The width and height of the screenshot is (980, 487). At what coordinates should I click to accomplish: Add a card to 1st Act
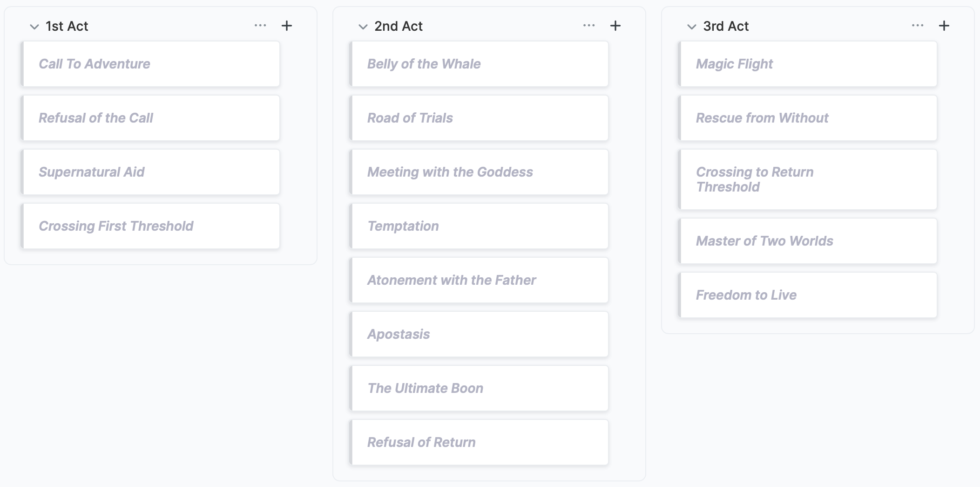tap(287, 26)
